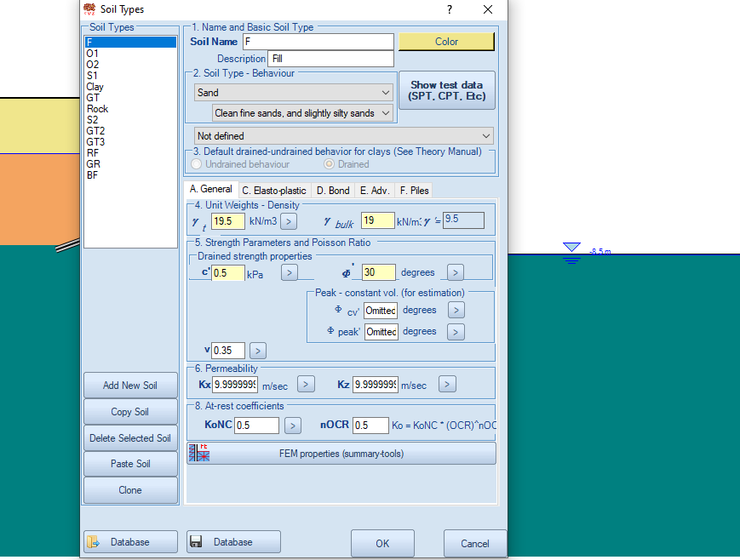Viewport: 740px width, 560px height.
Task: Select Undrained behaviour radio button
Action: pos(197,164)
